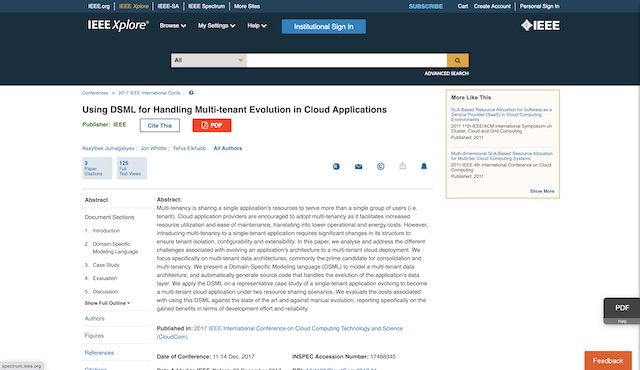Click the share icon

pos(402,166)
